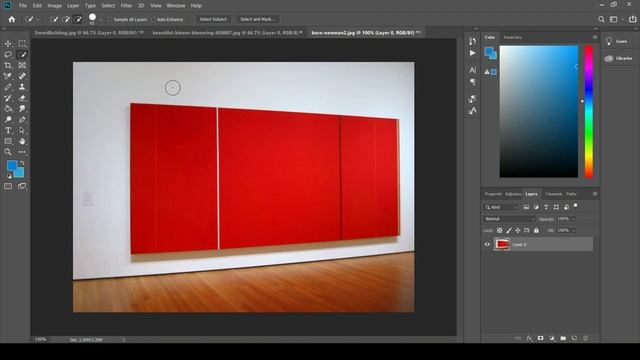Open the Color panel flyout menu

595,37
